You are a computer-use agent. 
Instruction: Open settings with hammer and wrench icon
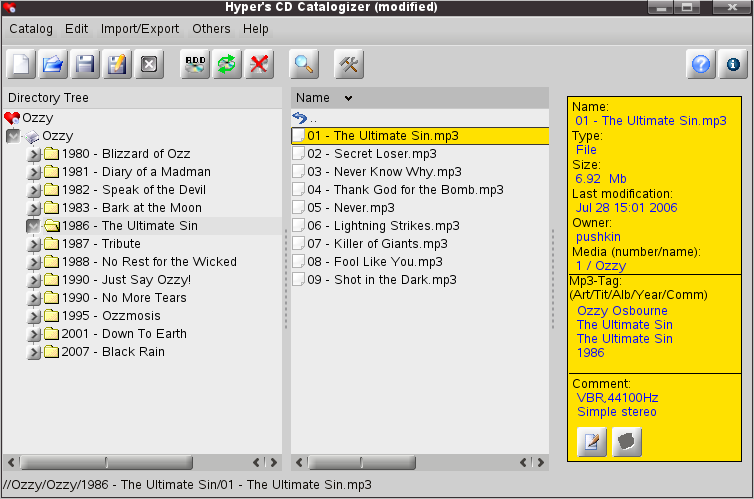point(349,64)
